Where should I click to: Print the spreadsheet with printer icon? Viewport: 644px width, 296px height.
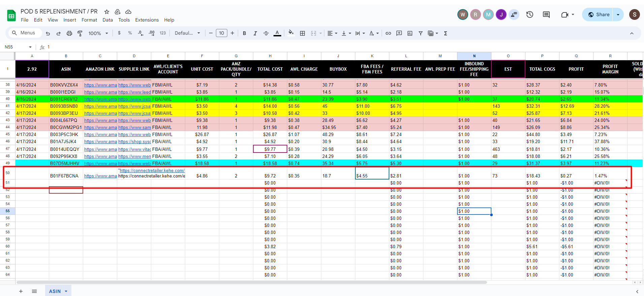[69, 33]
